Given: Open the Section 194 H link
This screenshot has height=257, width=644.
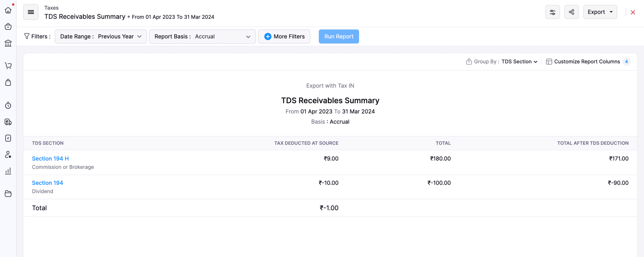Looking at the screenshot, I should click(x=50, y=159).
